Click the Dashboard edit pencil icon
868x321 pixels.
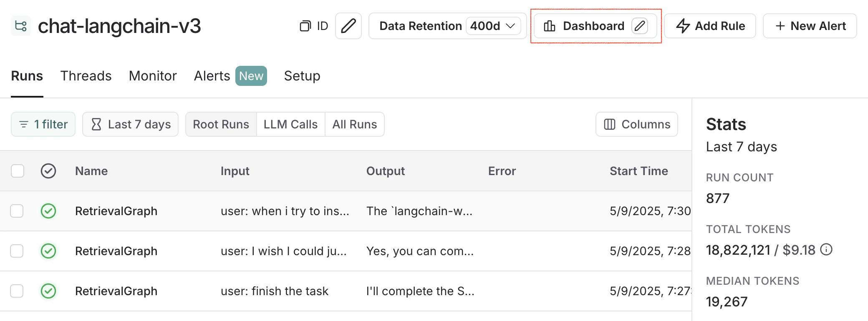click(641, 26)
